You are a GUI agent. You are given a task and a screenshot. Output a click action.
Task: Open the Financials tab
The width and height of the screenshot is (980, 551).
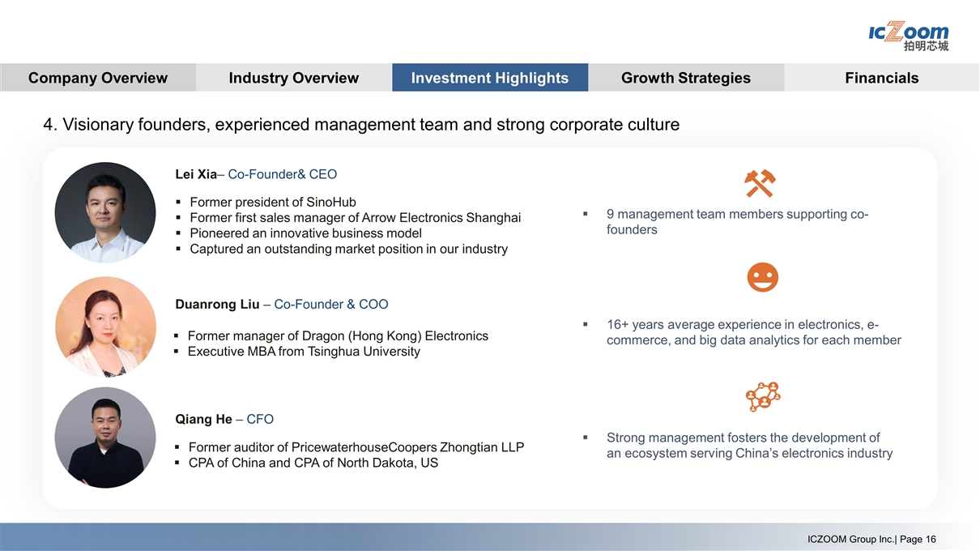tap(881, 78)
